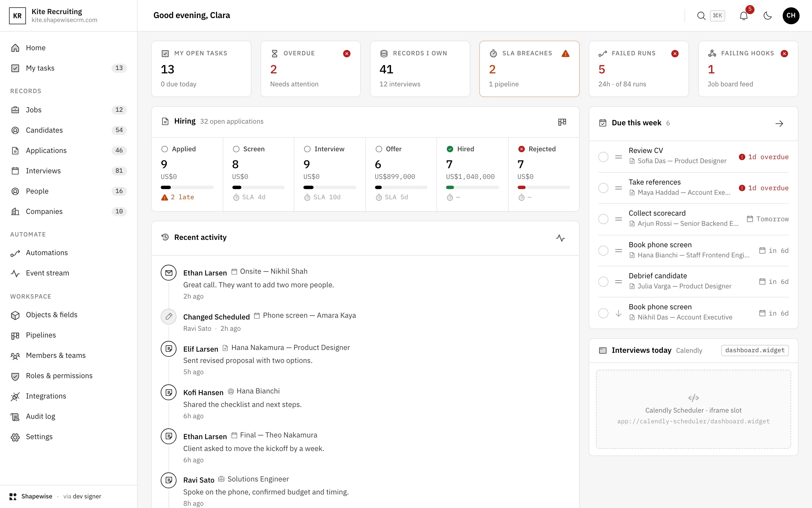
Task: Open Onsite — Nikhil Shah link
Action: tap(270, 271)
